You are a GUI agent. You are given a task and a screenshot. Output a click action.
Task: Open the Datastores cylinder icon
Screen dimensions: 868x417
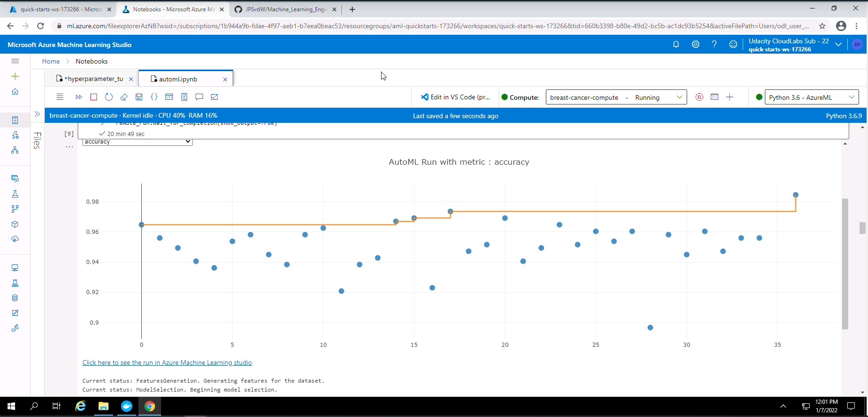click(15, 298)
